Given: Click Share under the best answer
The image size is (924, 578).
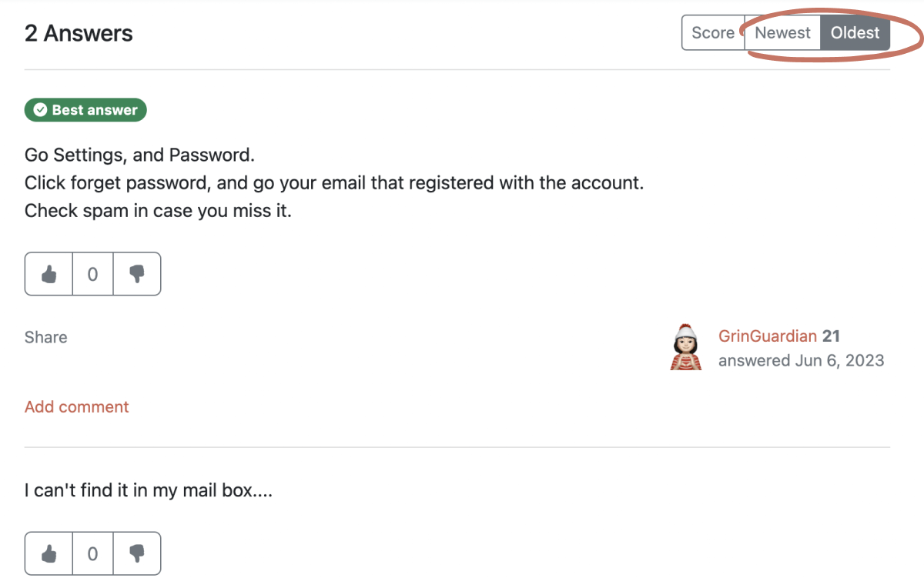Looking at the screenshot, I should 45,337.
